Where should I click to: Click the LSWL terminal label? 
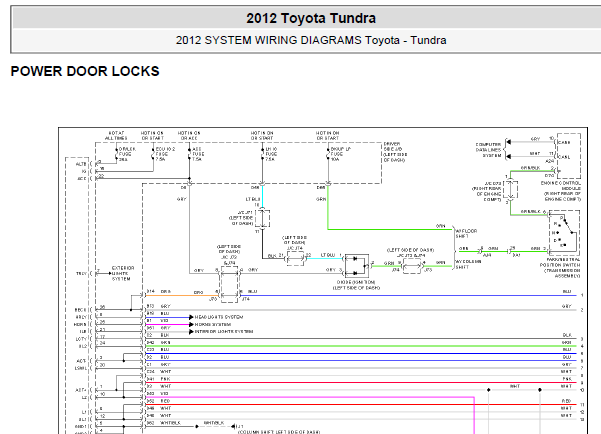(x=80, y=368)
